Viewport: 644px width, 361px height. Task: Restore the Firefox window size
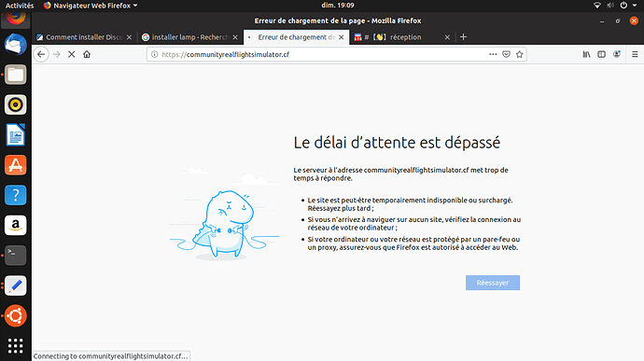point(618,21)
